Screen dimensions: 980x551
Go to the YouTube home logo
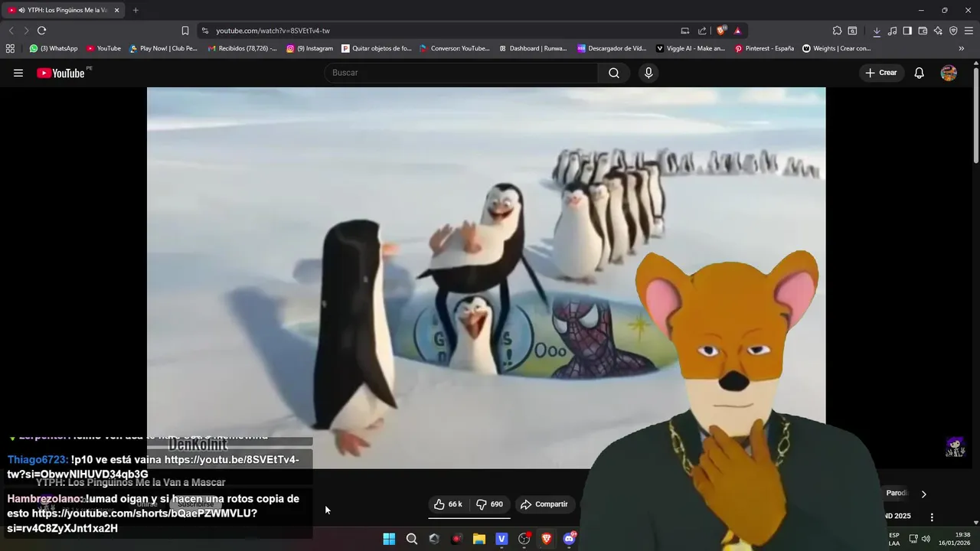point(60,73)
